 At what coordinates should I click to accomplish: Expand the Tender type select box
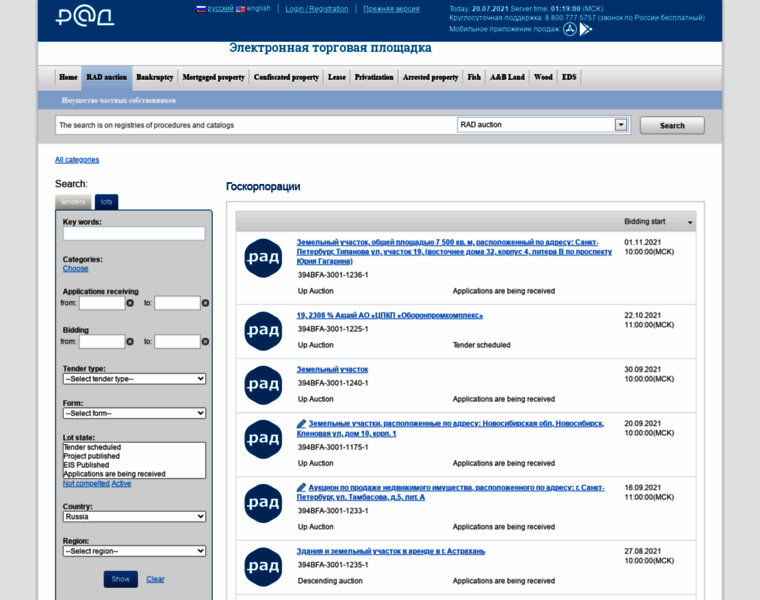134,379
